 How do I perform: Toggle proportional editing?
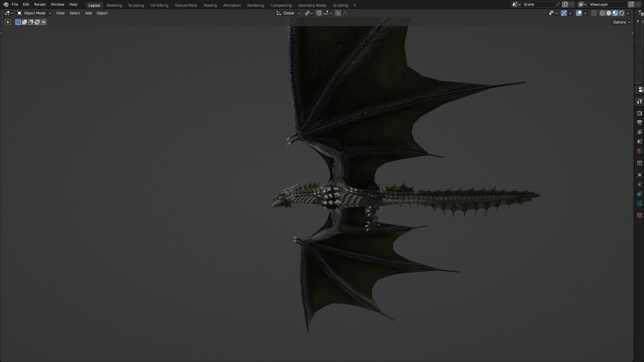click(338, 13)
